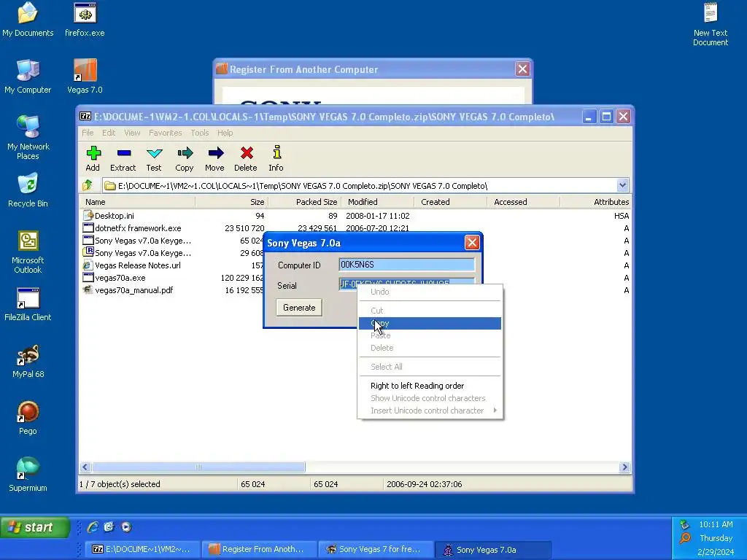Expand the 7-Zip address path dropdown
Image resolution: width=747 pixels, height=560 pixels.
click(x=622, y=185)
